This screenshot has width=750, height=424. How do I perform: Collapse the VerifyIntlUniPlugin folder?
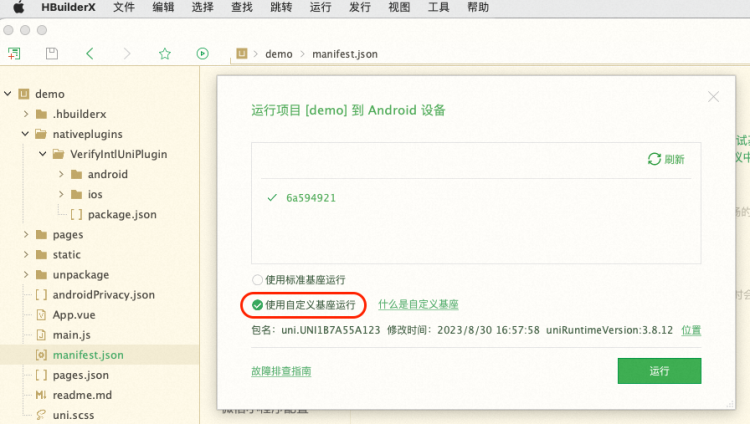click(43, 154)
